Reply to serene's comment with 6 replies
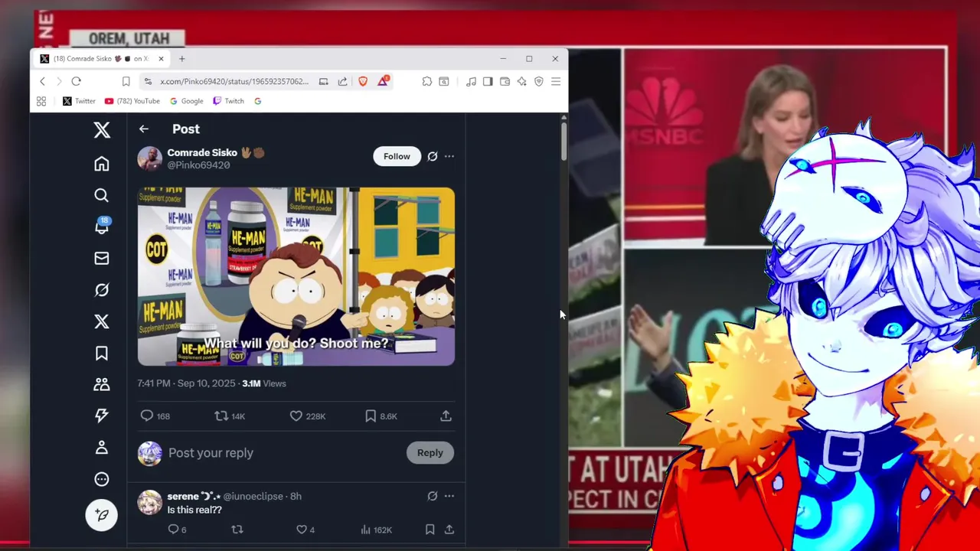 point(177,530)
